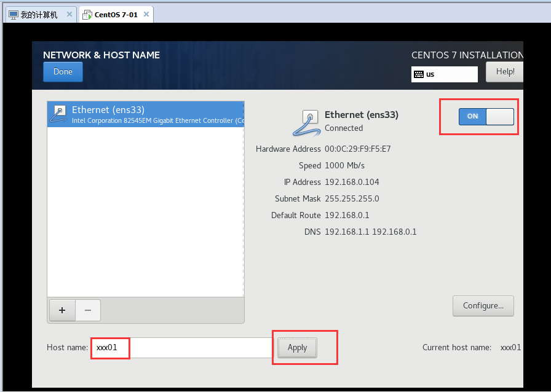Screen dimensions: 551x392
Task: Click Current host name value xxx01
Action: point(510,347)
